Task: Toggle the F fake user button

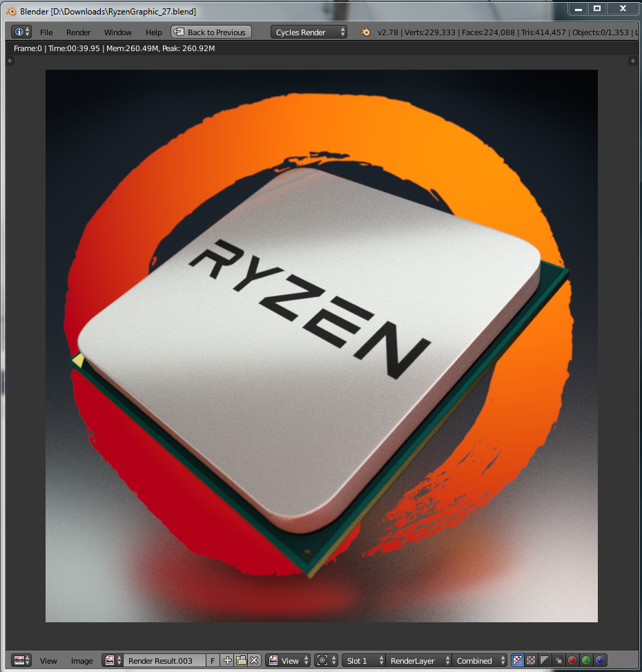Action: pyautogui.click(x=213, y=661)
